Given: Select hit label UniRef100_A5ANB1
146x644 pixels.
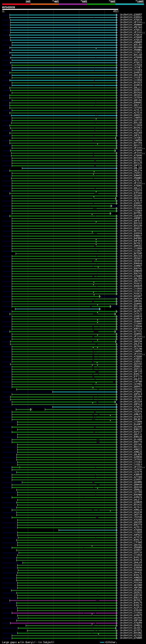Looking at the screenshot, I should 131,50.
